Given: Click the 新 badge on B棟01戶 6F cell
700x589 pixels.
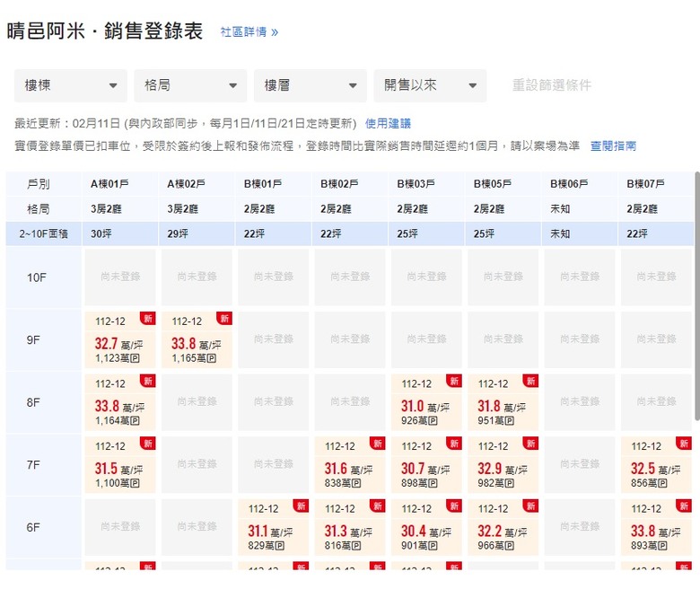Looking at the screenshot, I should (x=301, y=505).
